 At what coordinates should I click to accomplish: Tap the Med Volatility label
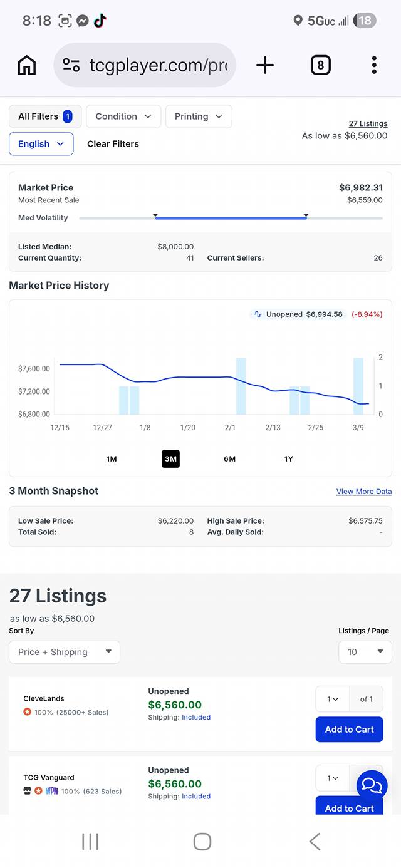(43, 218)
